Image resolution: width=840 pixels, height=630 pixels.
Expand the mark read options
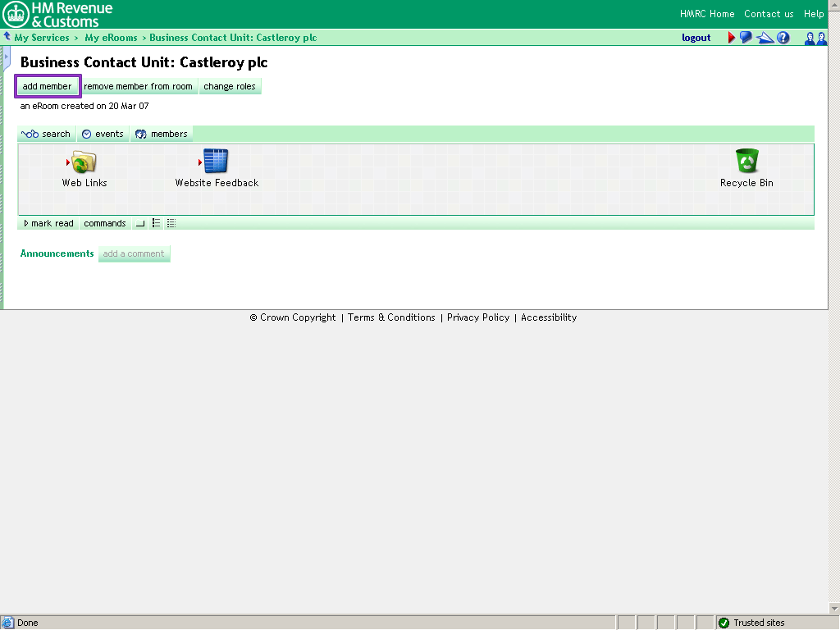coord(48,223)
